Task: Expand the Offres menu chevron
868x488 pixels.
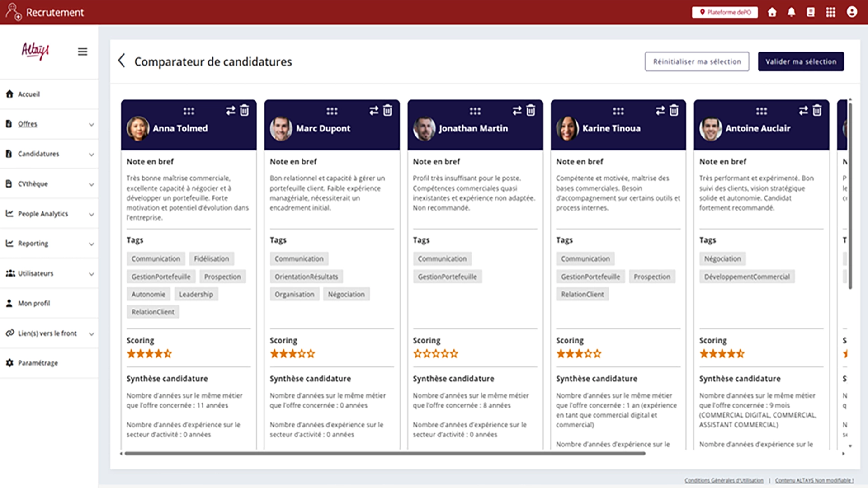Action: point(91,124)
